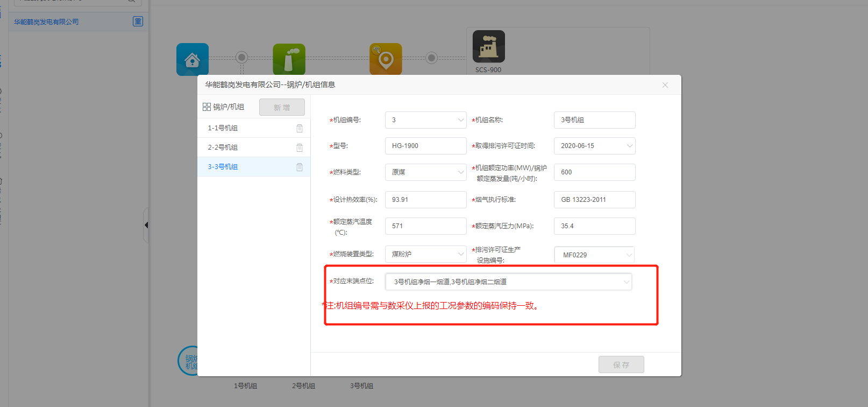Select 2-2号机组 in the list
The width and height of the screenshot is (868, 407).
(x=254, y=148)
